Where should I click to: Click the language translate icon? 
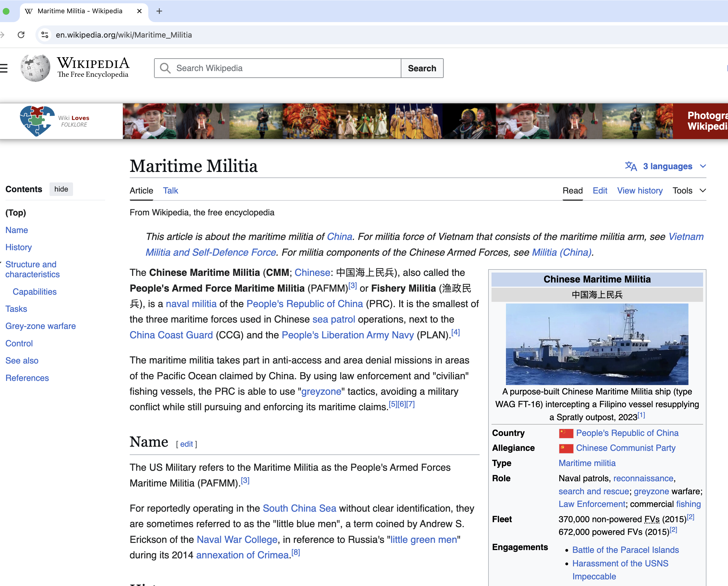[630, 166]
